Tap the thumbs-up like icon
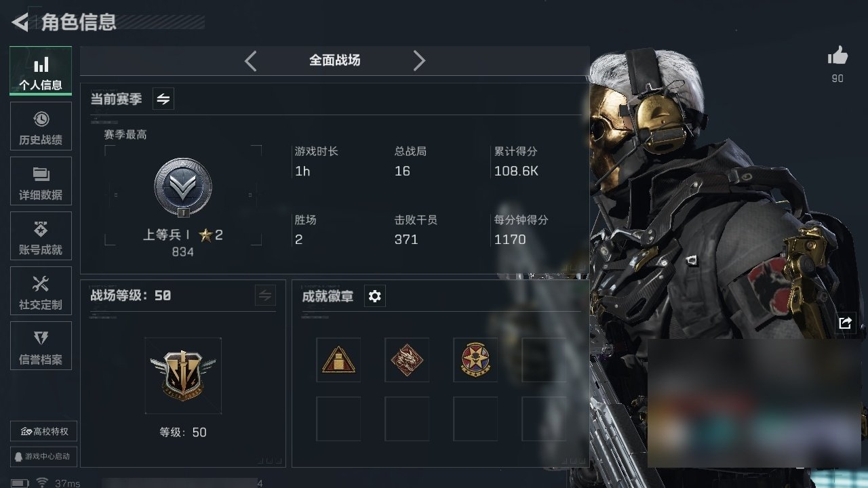Screen dimensions: 868x488 (x=837, y=56)
